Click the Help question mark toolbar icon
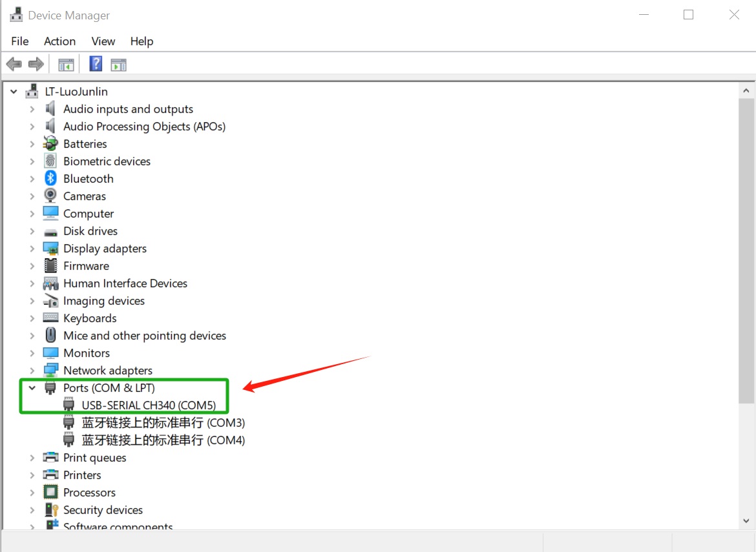 [95, 63]
